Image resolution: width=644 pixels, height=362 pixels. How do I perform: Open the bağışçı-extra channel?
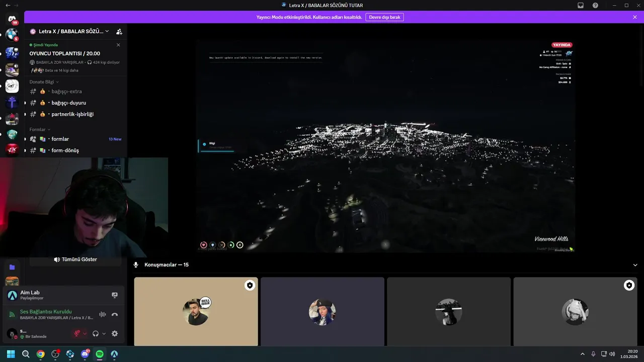pos(75,92)
